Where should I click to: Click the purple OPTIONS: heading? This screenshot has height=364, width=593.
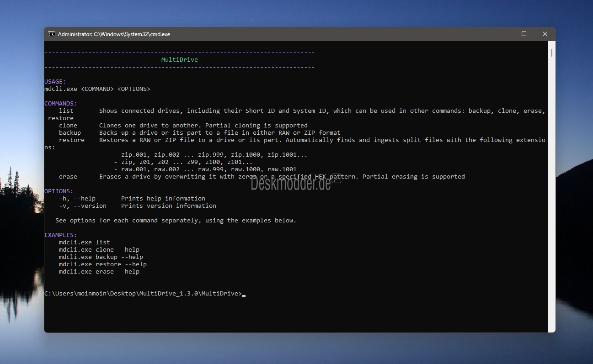(x=59, y=191)
